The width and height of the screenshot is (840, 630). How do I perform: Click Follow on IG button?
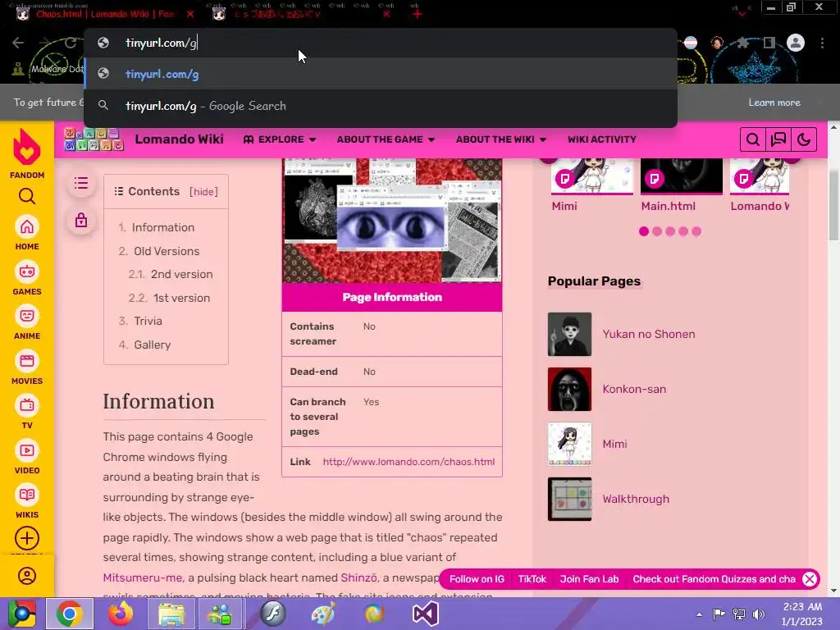click(x=477, y=579)
